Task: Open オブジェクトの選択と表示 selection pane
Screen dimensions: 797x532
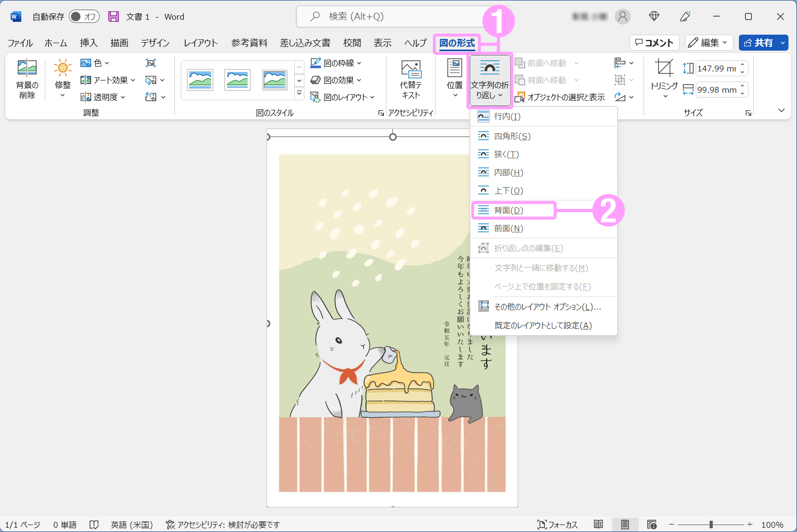Action: pos(560,97)
